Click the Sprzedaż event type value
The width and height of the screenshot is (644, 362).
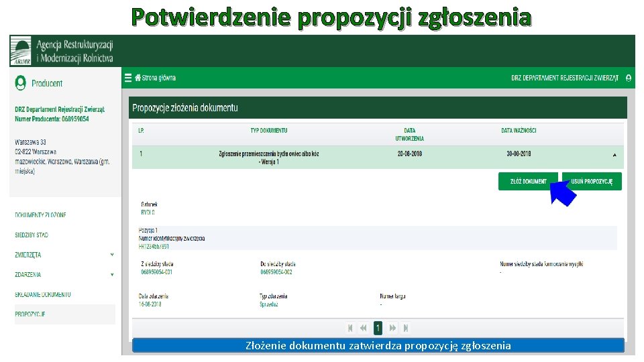point(269,304)
